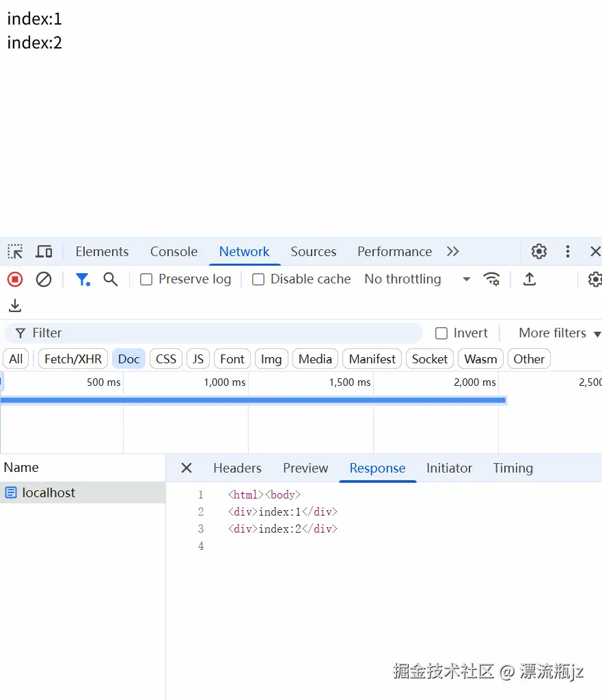Open network conditions Wi-Fi icon
Viewport: 602px width, 700px height.
[492, 279]
